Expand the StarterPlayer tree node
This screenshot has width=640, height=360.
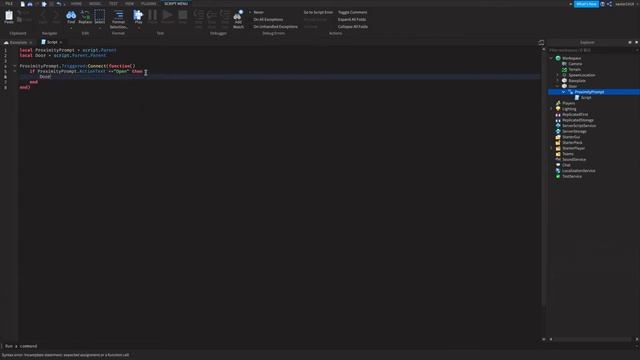[x=551, y=149]
